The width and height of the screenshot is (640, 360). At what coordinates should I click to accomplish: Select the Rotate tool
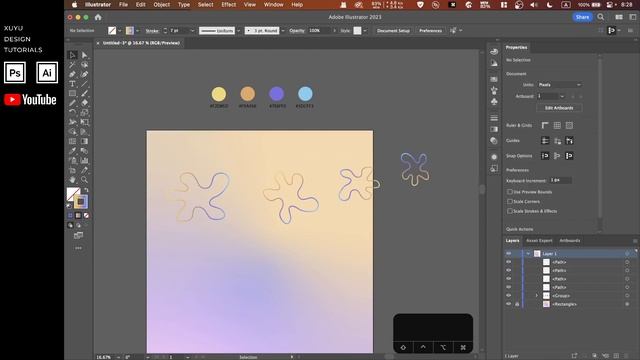[72, 112]
